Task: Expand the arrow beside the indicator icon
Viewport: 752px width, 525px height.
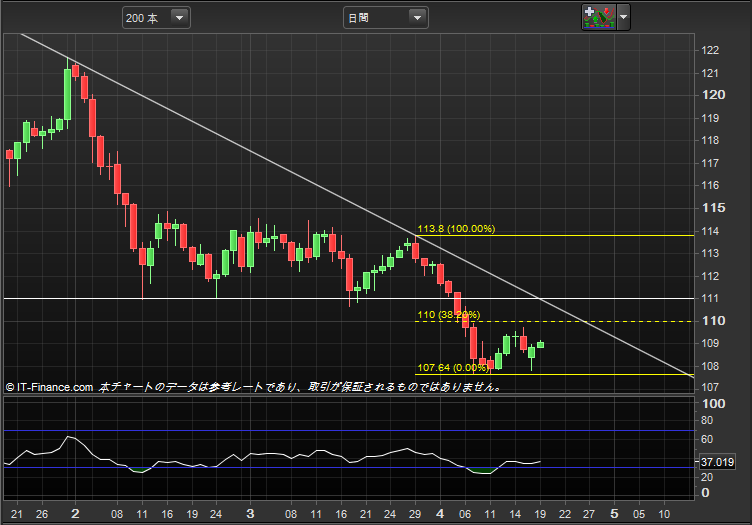Action: click(623, 17)
